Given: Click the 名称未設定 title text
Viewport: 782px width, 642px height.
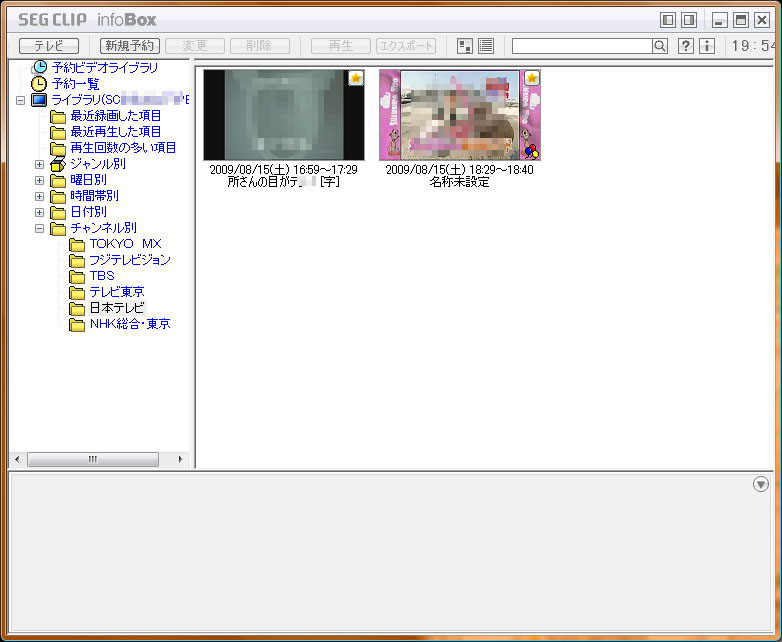Looking at the screenshot, I should tap(459, 182).
